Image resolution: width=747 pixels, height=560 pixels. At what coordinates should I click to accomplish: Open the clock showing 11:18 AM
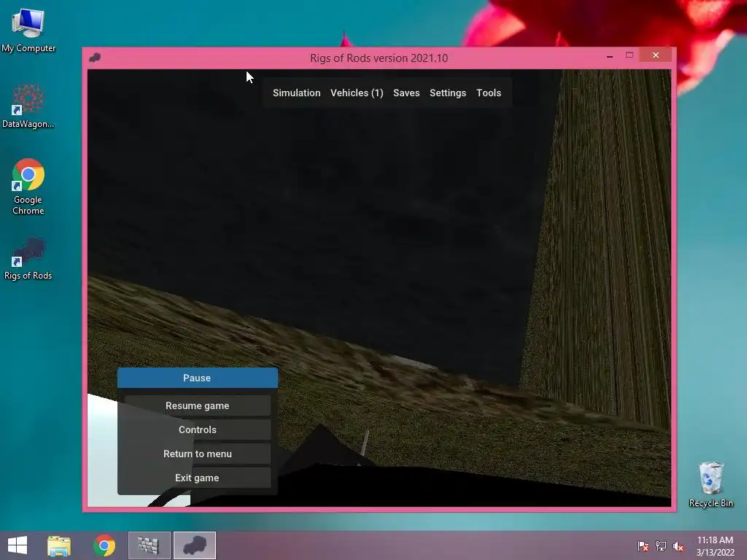(x=715, y=546)
